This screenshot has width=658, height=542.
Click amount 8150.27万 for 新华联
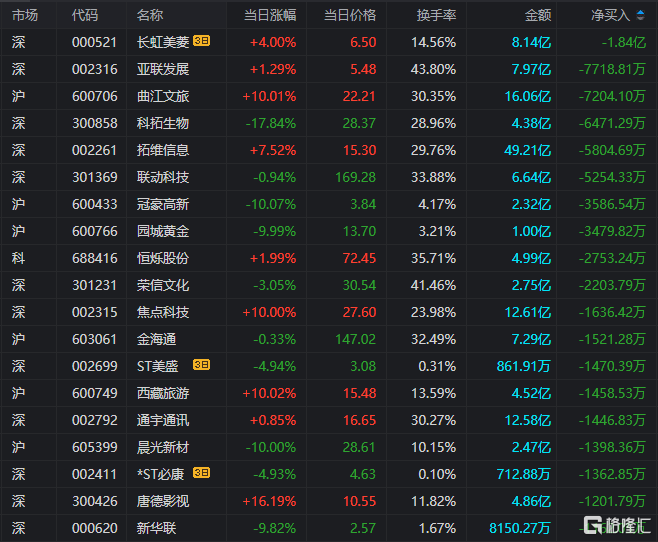point(520,528)
